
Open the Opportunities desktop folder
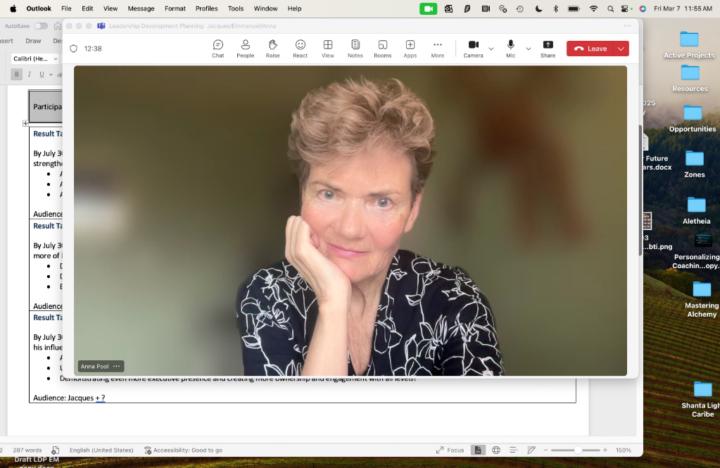[x=692, y=119]
